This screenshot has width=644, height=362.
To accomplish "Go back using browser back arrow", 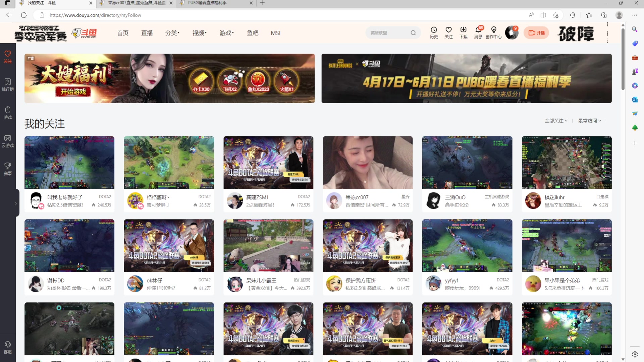I will 9,15.
